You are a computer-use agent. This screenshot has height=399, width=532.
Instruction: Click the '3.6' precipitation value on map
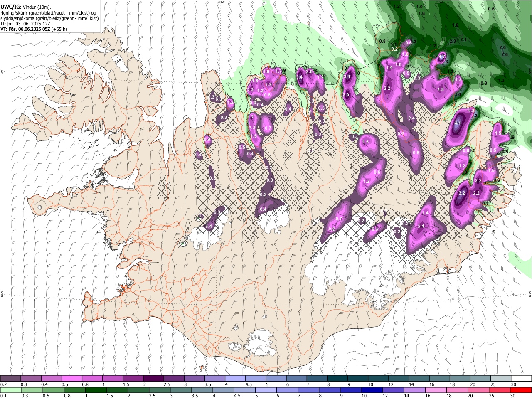[458, 94]
